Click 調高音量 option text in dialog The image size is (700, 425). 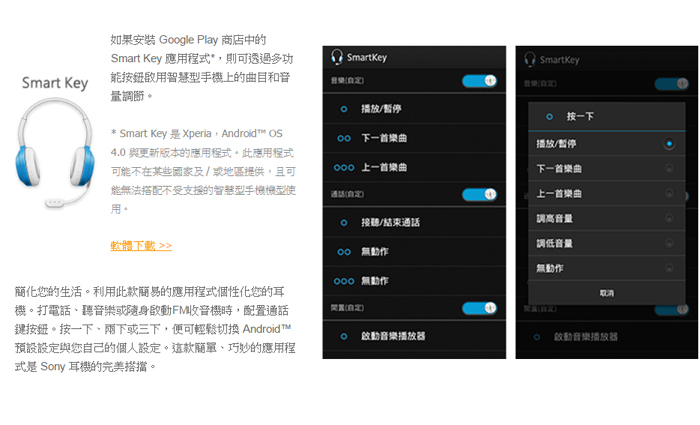[554, 219]
